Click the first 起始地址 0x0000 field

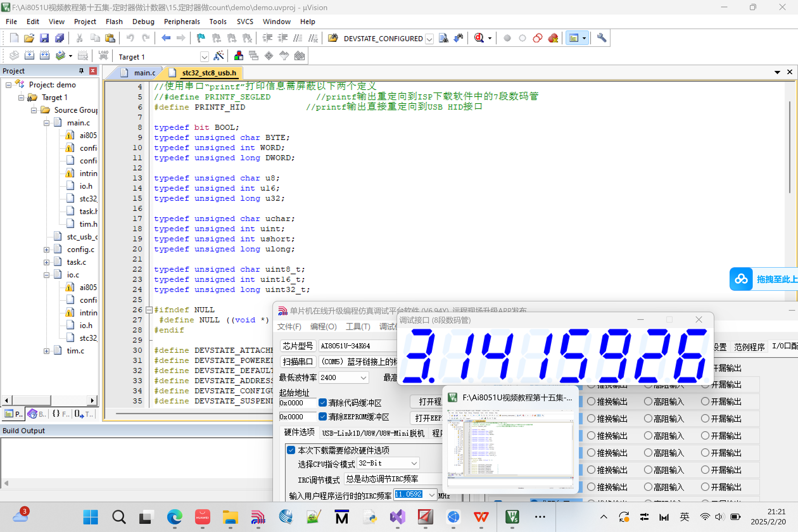(x=297, y=403)
